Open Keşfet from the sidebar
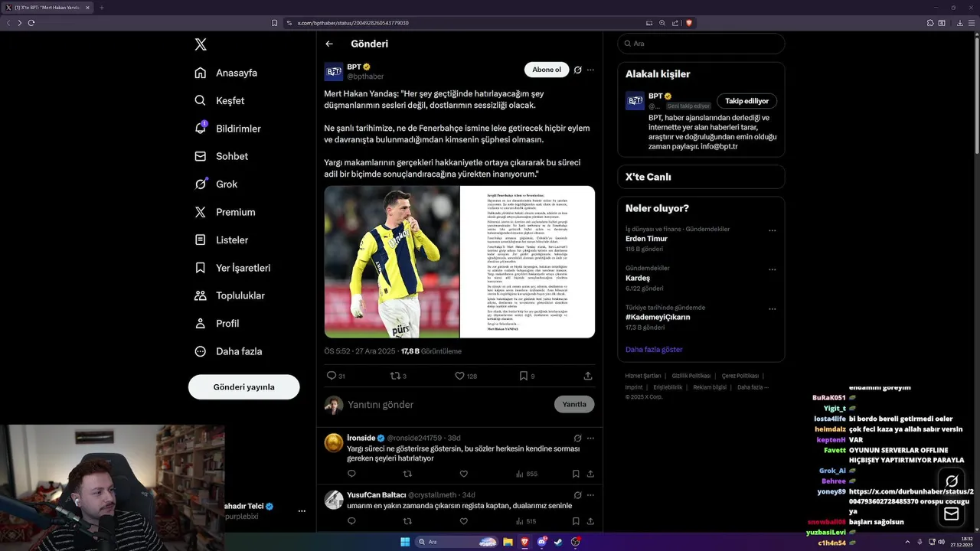Viewport: 980px width, 551px height. [220, 100]
